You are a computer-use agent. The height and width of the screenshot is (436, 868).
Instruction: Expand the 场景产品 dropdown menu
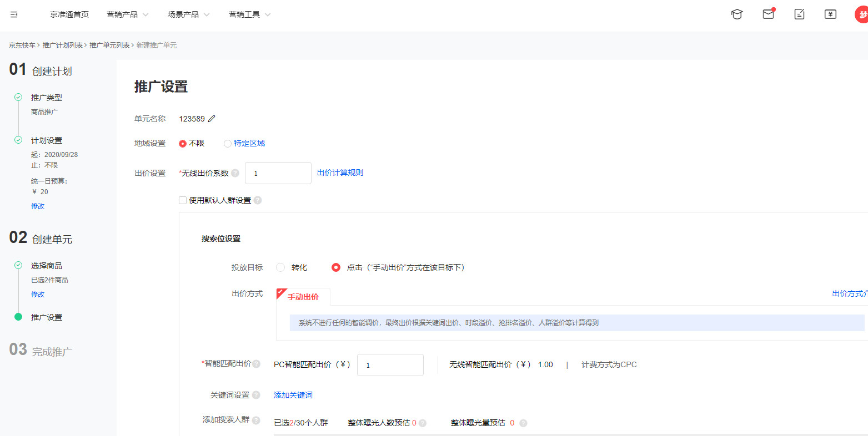188,14
